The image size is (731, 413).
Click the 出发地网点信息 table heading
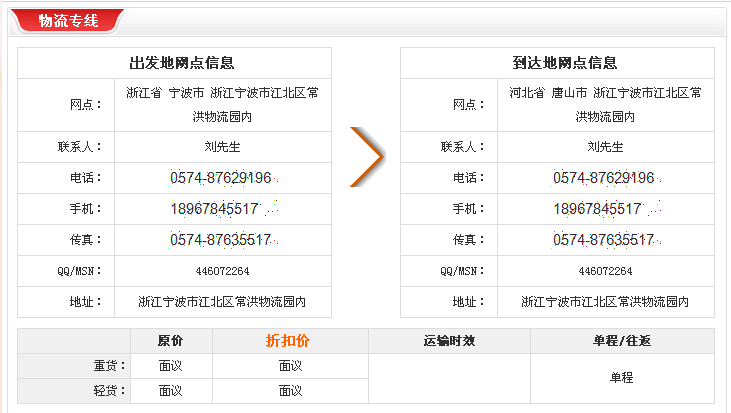coord(181,63)
